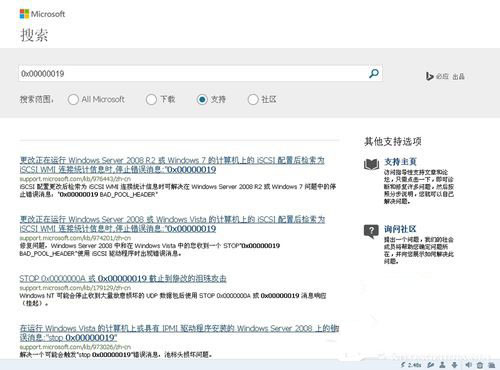Image resolution: width=500 pixels, height=370 pixels.
Task: Click URL support.microsoft.com/kb/973026/zh-cn
Action: point(75,347)
